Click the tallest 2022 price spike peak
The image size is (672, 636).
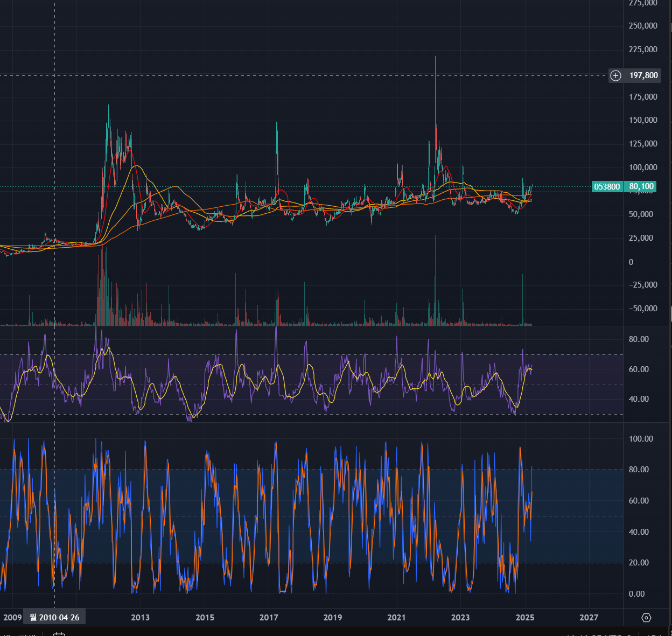click(435, 58)
